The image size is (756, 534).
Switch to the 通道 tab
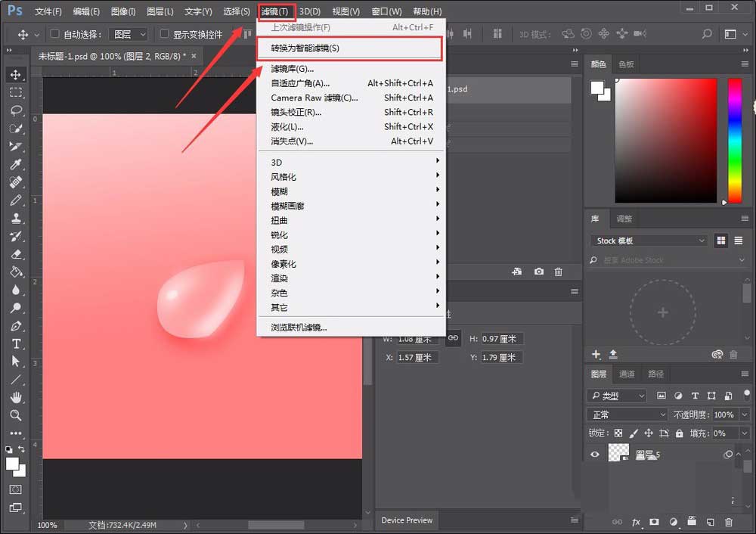click(627, 374)
